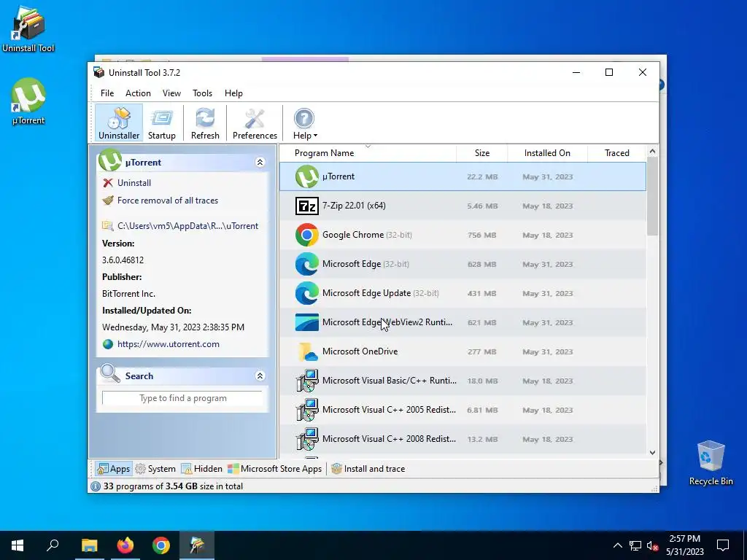Select the Google Chrome list icon
Screen dimensions: 747x560
(307, 235)
